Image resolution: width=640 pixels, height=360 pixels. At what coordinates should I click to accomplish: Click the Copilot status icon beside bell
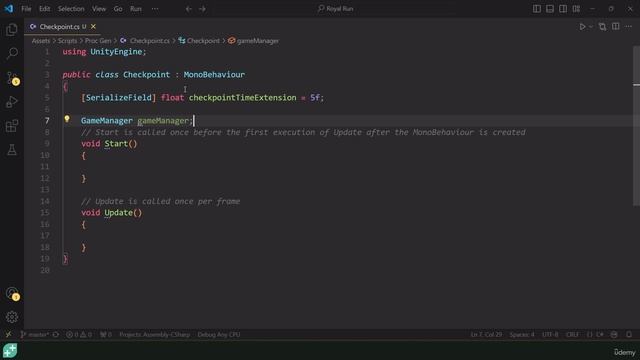pyautogui.click(x=614, y=335)
